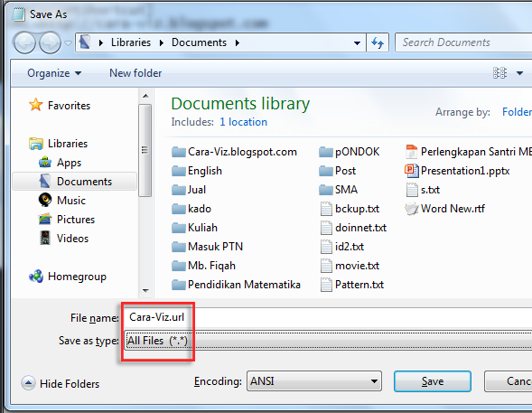Click the refresh icon beside address bar
532x413 pixels.
tap(378, 42)
